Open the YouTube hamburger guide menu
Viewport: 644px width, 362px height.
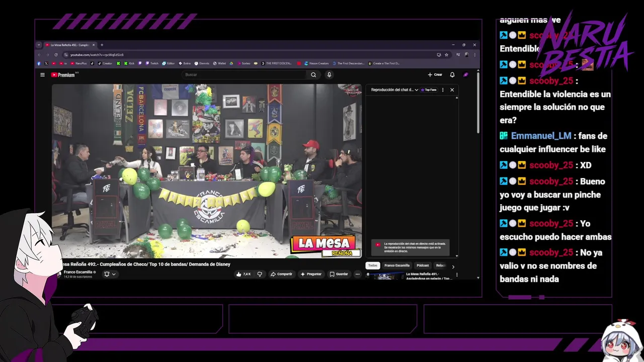[42, 75]
